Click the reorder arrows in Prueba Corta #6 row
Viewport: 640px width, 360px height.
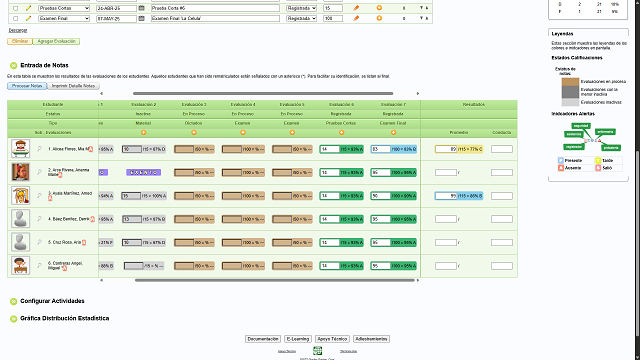point(424,8)
